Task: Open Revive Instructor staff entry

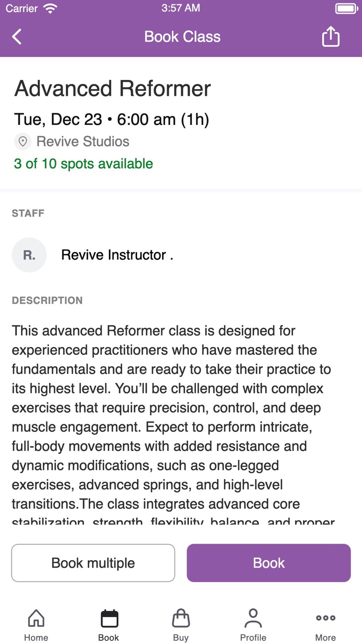Action: [117, 255]
